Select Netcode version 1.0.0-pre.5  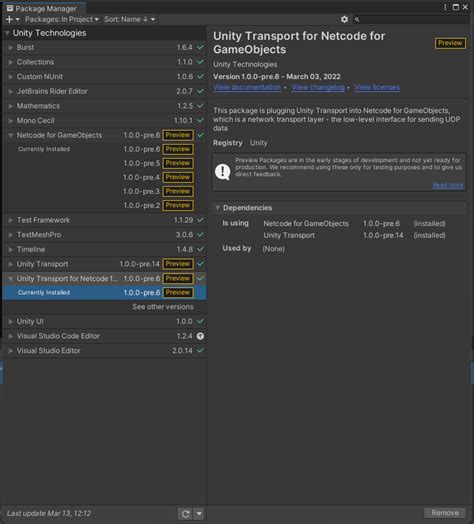point(104,163)
